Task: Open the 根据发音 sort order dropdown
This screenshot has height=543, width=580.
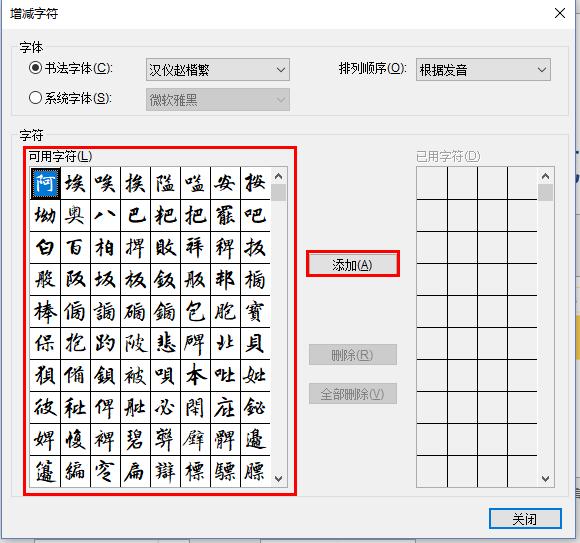Action: point(483,70)
